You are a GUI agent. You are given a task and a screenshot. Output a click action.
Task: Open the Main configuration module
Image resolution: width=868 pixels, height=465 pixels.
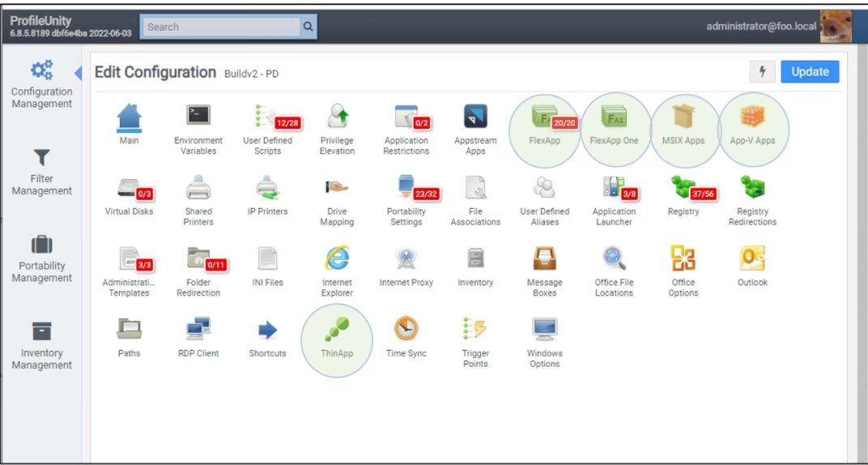point(129,125)
